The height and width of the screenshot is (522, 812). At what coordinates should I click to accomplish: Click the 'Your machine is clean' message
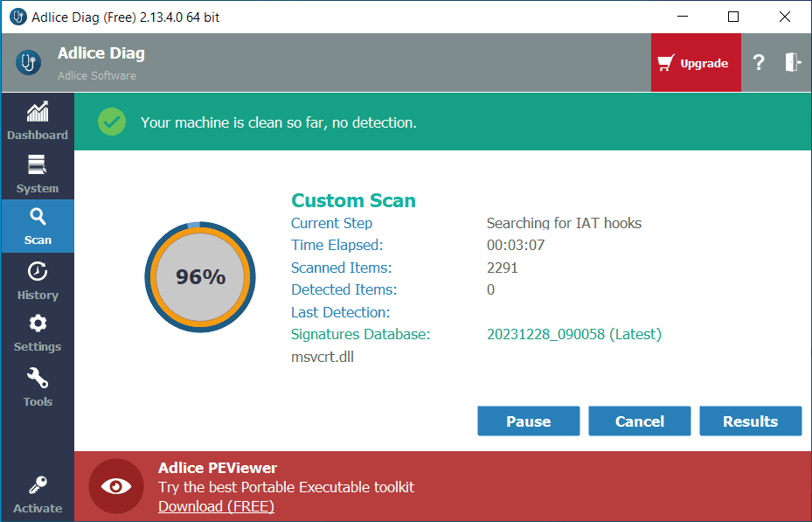[x=279, y=122]
